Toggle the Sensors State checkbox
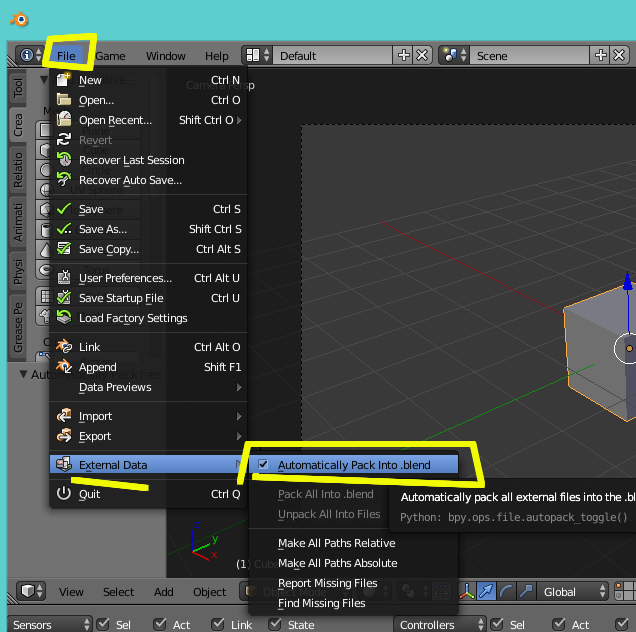 [275, 624]
